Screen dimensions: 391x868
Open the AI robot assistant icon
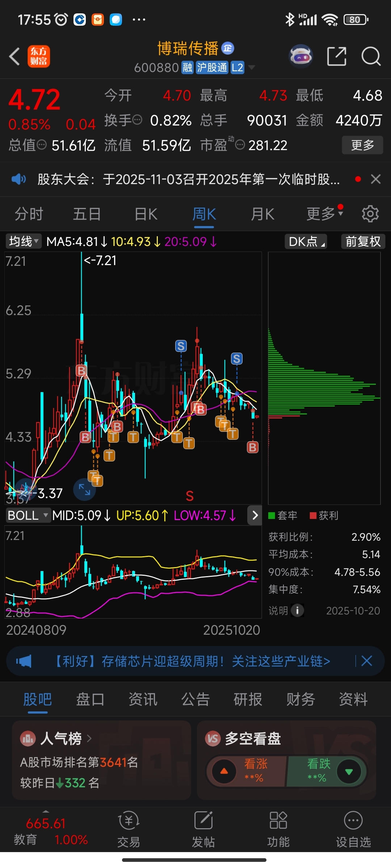point(301,56)
